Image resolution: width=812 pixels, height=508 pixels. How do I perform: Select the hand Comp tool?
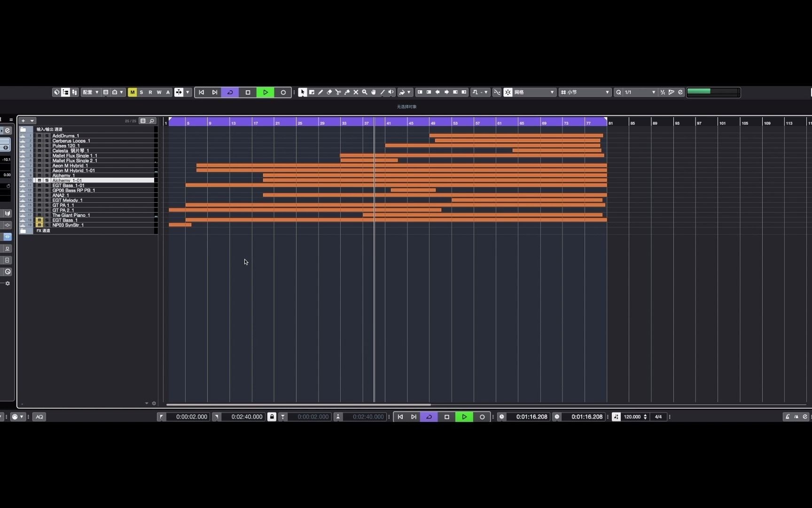coord(374,92)
